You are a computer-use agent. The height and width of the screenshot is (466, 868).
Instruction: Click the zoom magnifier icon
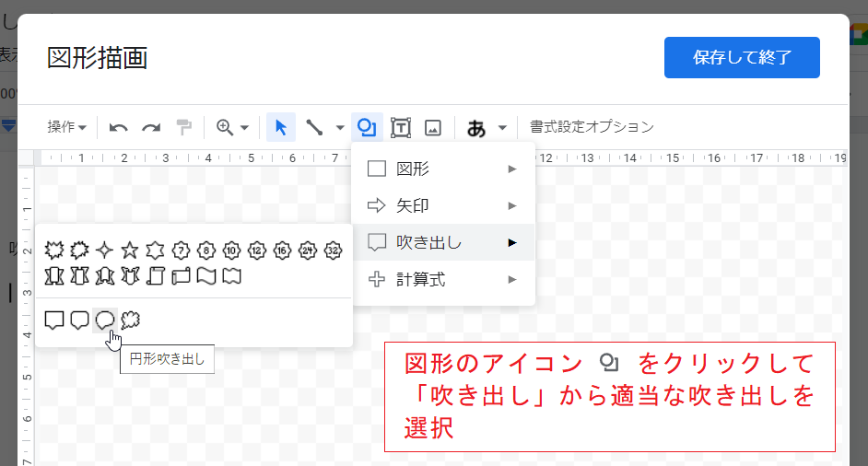pos(225,127)
